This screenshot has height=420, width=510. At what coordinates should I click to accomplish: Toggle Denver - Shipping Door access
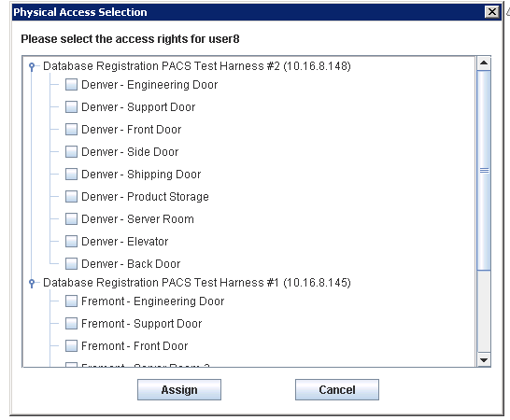click(71, 175)
